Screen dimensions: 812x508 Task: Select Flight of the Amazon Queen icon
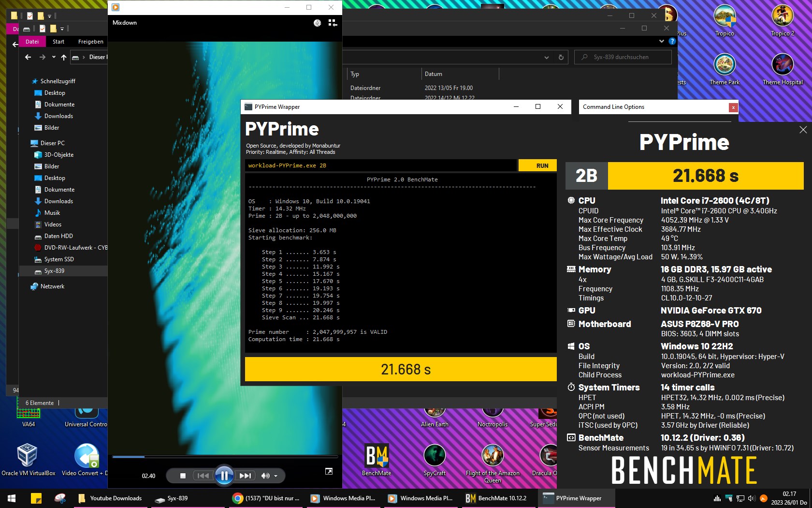click(x=493, y=463)
